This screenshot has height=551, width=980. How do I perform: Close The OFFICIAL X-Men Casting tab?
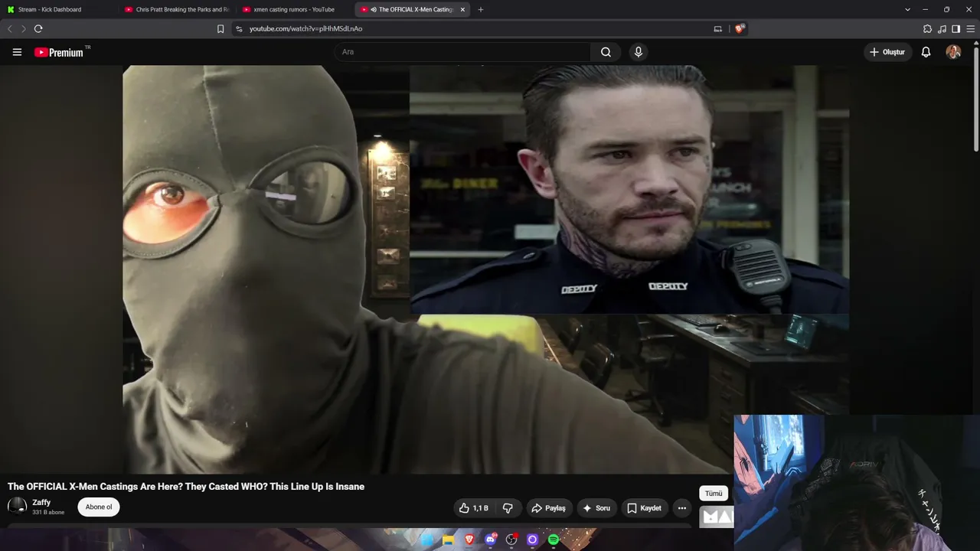coord(462,9)
